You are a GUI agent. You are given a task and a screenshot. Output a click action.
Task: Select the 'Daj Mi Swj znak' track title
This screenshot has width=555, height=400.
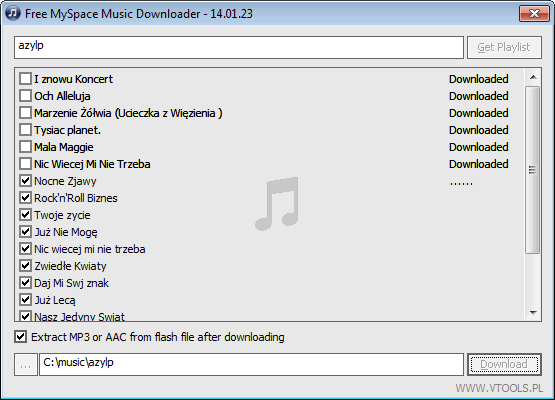(x=71, y=283)
